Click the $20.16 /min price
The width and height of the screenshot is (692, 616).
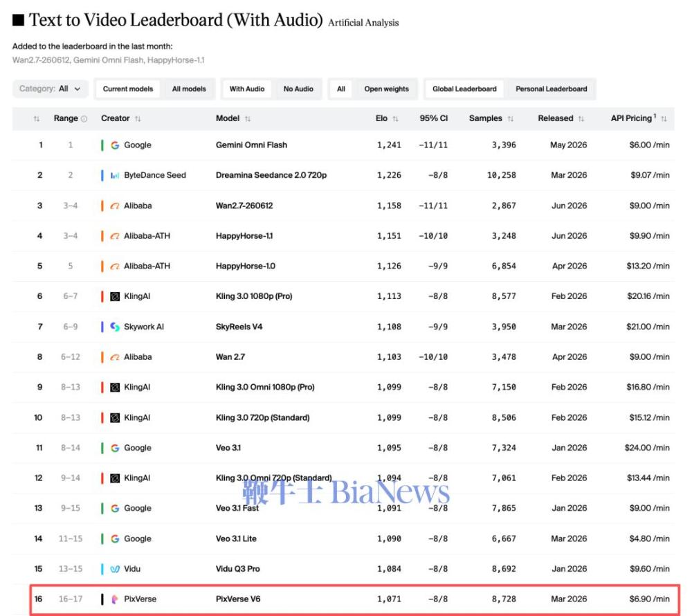pos(648,296)
